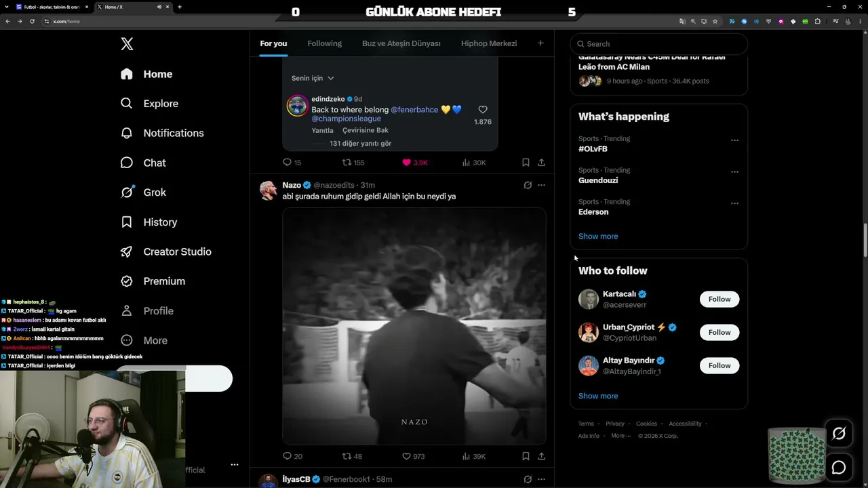Show more under Who to follow
This screenshot has height=488, width=868.
point(598,396)
